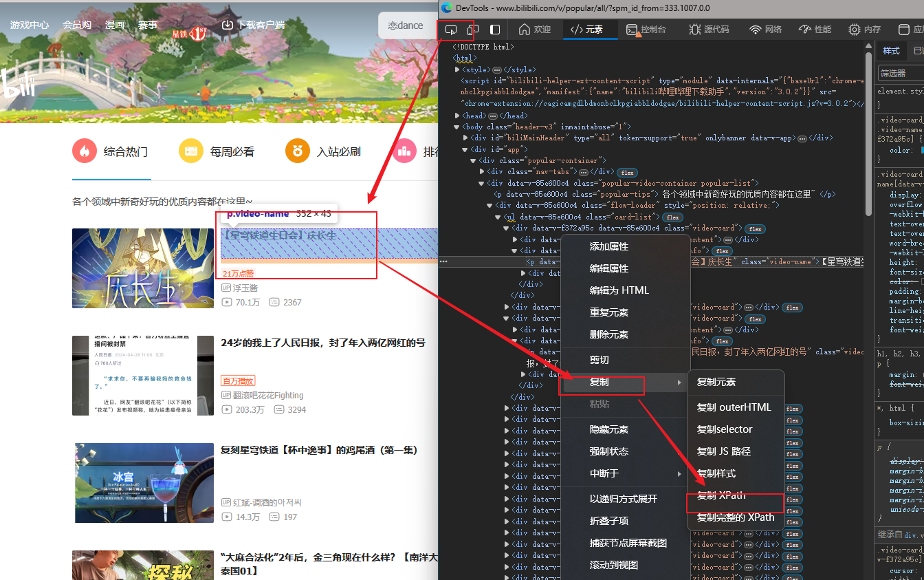Screen dimensions: 924x580
Task: Choose 复制 outerHTML from the context menu
Action: click(735, 407)
